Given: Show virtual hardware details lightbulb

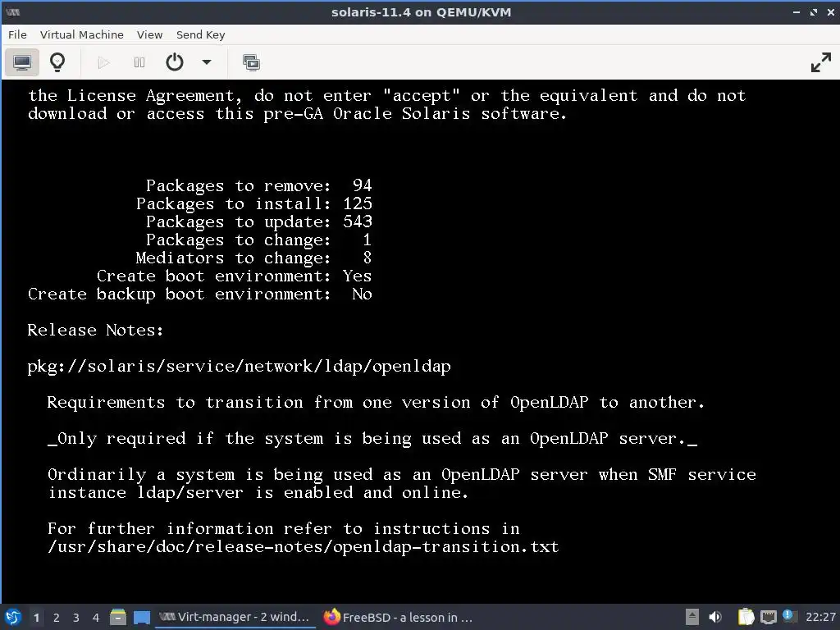Looking at the screenshot, I should [57, 62].
